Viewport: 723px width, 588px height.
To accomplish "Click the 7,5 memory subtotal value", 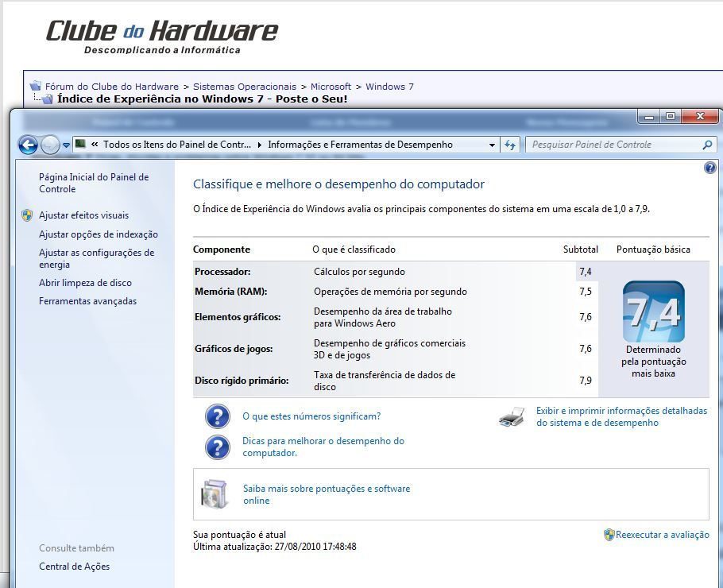I will [586, 292].
